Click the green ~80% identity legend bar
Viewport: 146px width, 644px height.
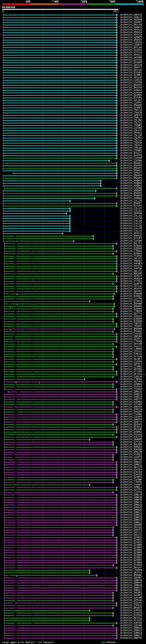pos(101,4)
